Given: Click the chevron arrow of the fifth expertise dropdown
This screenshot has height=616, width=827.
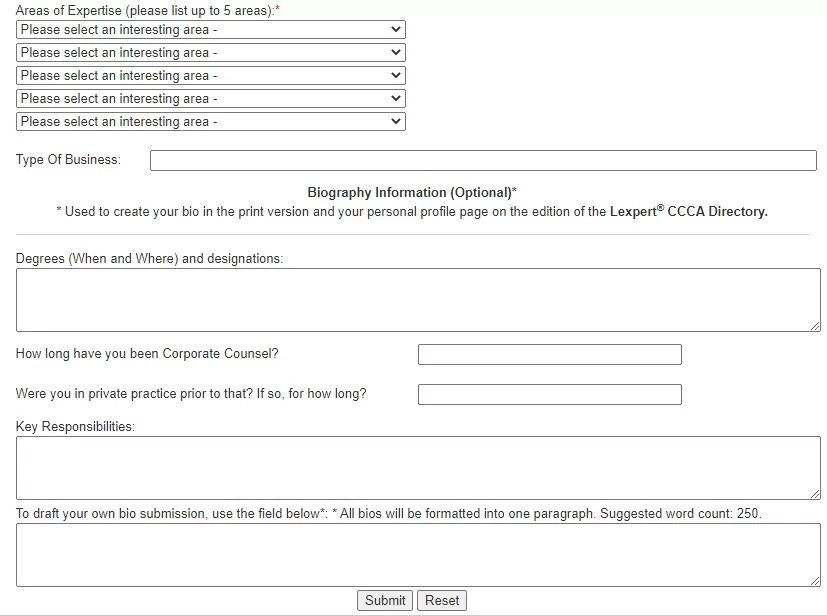Looking at the screenshot, I should pyautogui.click(x=396, y=121).
